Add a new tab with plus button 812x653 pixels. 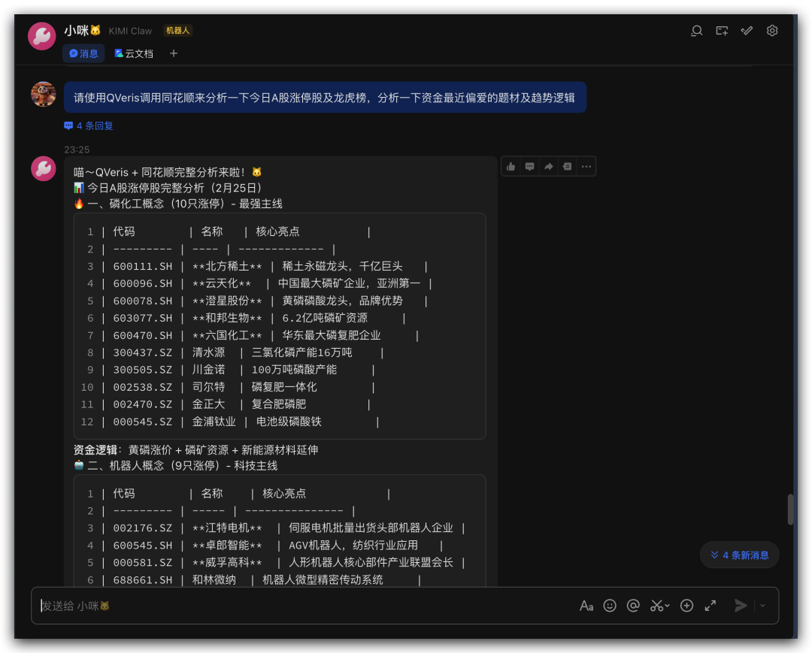tap(174, 53)
